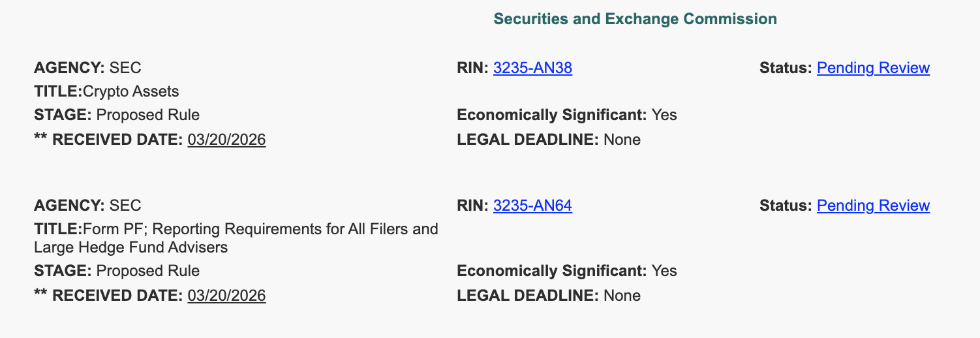The image size is (980, 338).
Task: Click Economically Significant: Yes for Crypto Assets
Action: click(x=567, y=115)
